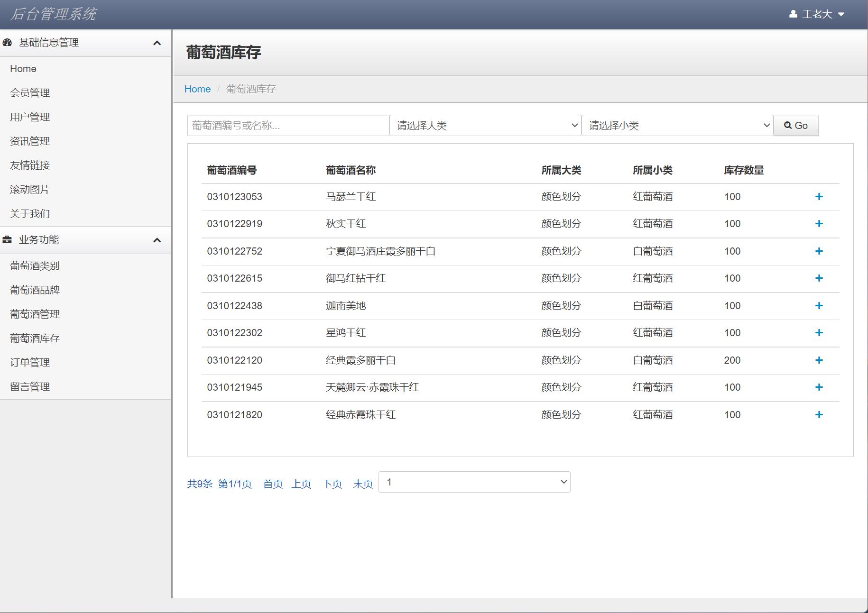The width and height of the screenshot is (868, 613).
Task: Click the 末页 pagination link
Action: coord(362,484)
